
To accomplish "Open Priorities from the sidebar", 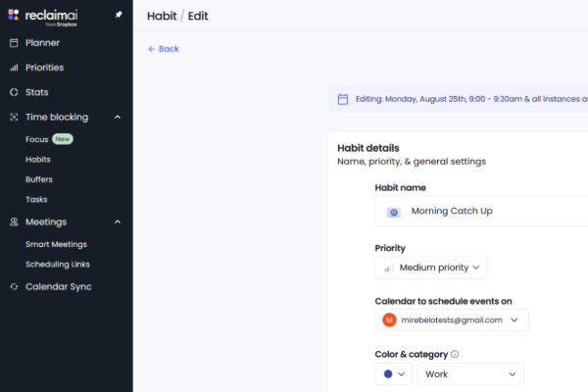I will tap(44, 68).
